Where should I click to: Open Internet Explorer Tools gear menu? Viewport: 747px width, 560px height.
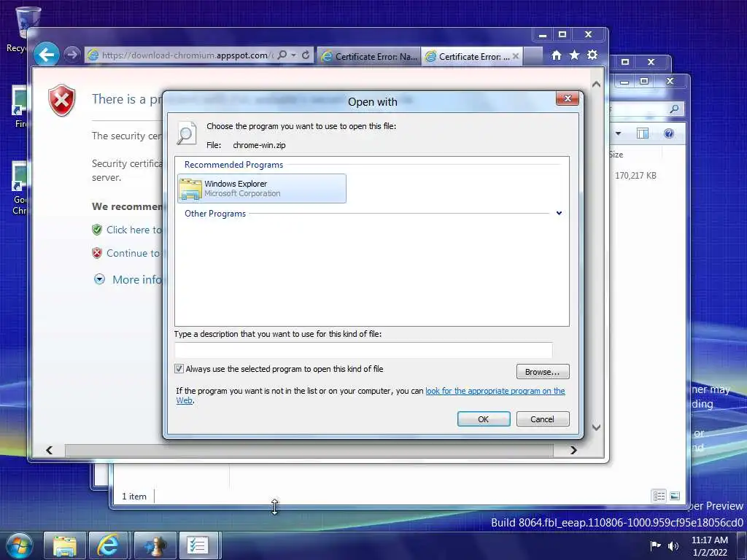[592, 55]
